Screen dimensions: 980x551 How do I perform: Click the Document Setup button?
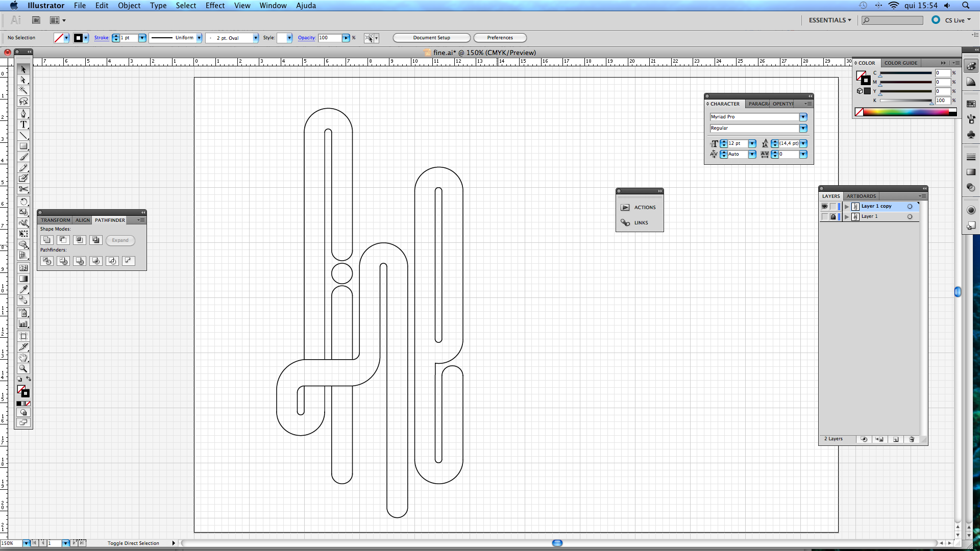(431, 38)
